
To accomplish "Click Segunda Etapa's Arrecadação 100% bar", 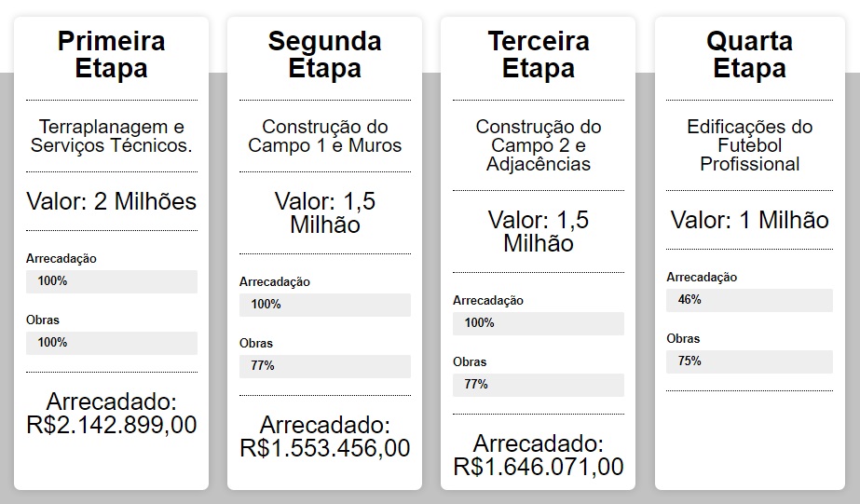I will coord(324,305).
